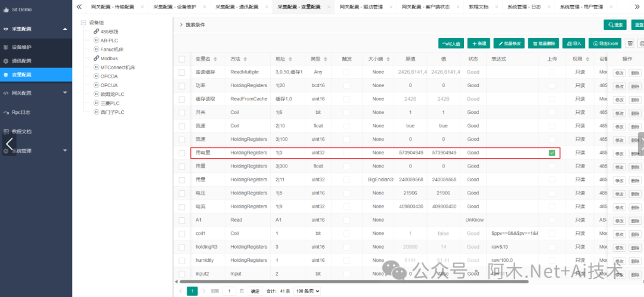
Task: Click the pause icon beside AB-PLC
Action: pyautogui.click(x=96, y=41)
